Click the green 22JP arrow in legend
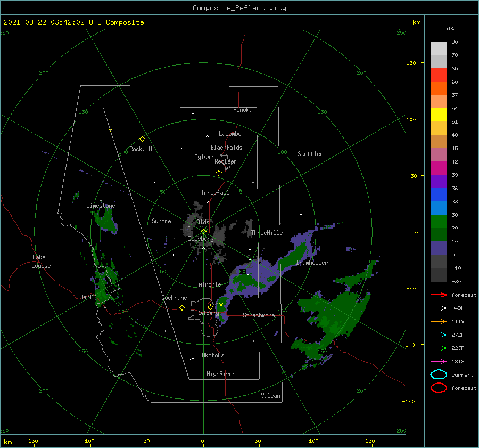The image size is (479, 448). [439, 348]
